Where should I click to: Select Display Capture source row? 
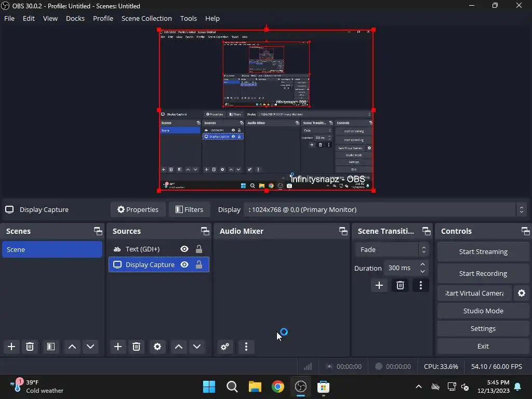159,264
